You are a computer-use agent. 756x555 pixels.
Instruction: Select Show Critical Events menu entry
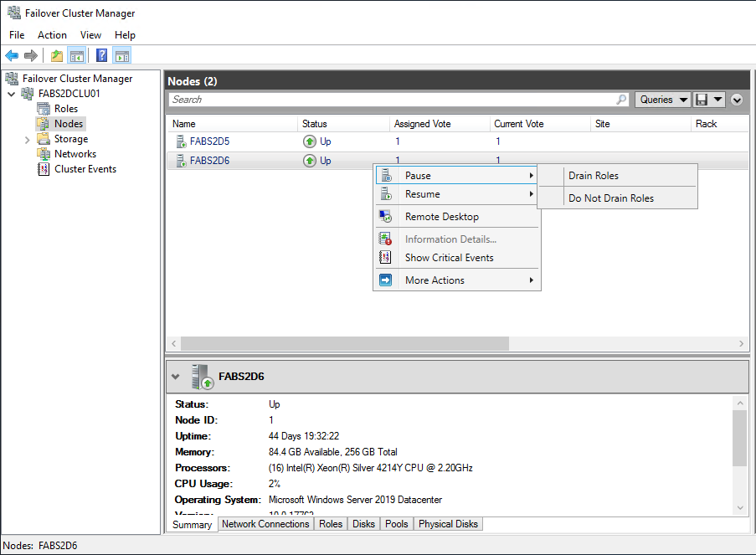pos(457,258)
